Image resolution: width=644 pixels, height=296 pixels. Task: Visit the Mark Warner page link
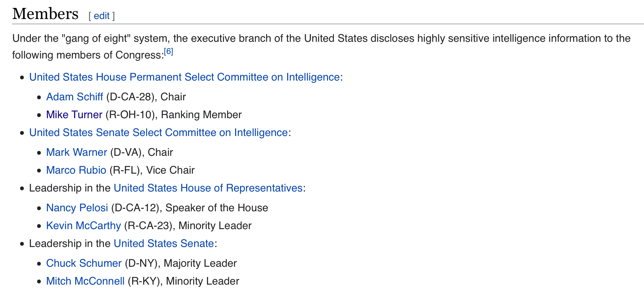pyautogui.click(x=76, y=152)
